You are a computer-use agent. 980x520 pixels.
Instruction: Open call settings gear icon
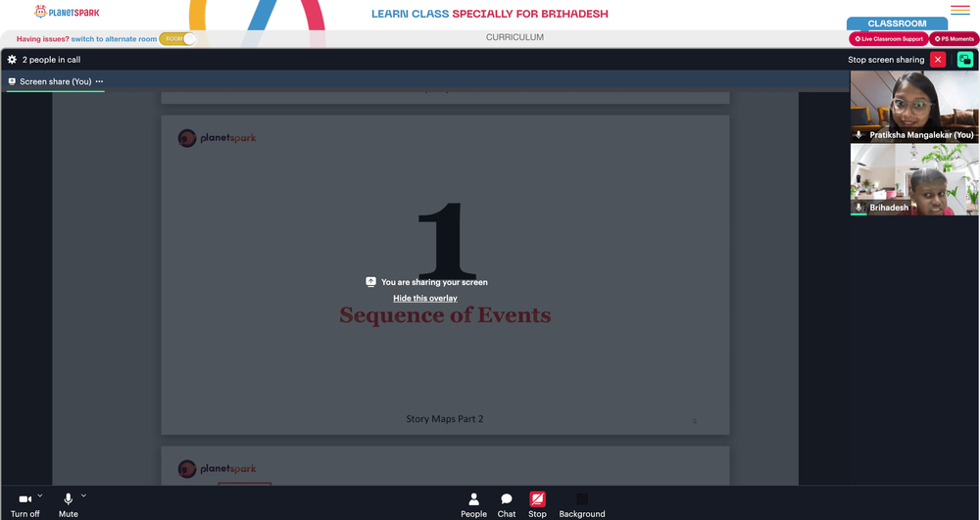point(12,60)
